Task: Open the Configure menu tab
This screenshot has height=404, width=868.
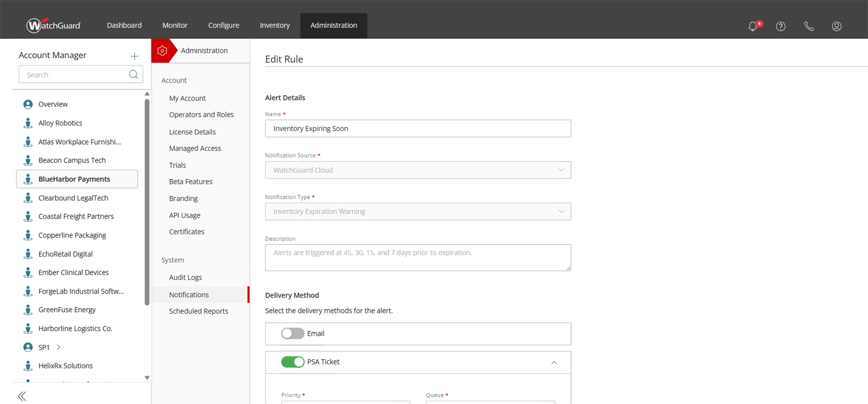Action: (x=224, y=25)
